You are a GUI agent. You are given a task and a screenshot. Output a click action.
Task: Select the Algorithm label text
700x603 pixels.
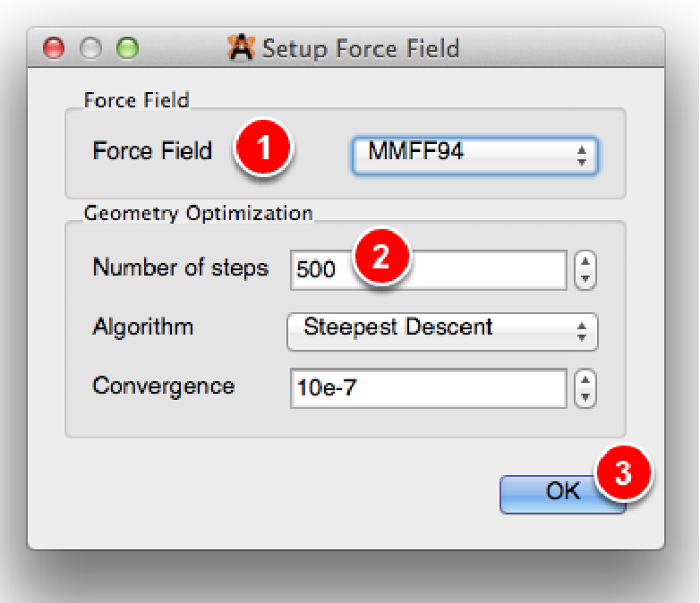[142, 327]
